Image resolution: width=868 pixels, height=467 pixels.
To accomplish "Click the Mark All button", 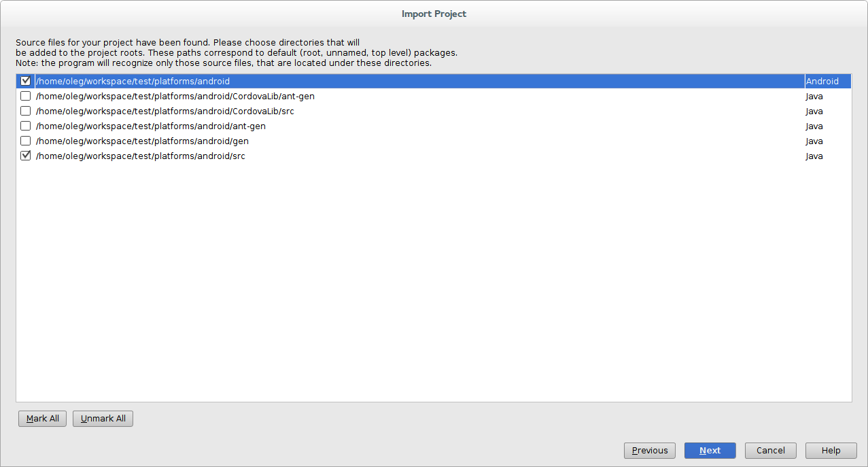I will (43, 419).
